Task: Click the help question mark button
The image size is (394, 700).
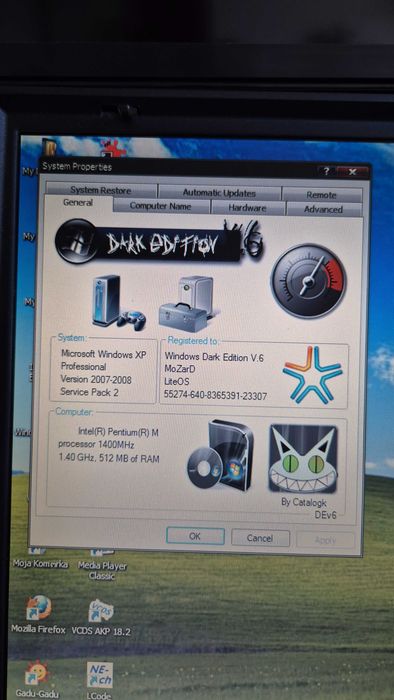Action: tap(327, 171)
